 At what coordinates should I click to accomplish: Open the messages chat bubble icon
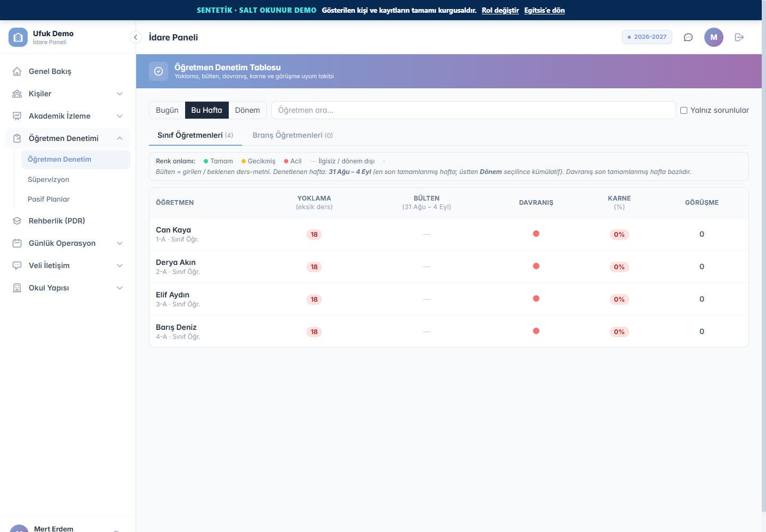pos(688,37)
